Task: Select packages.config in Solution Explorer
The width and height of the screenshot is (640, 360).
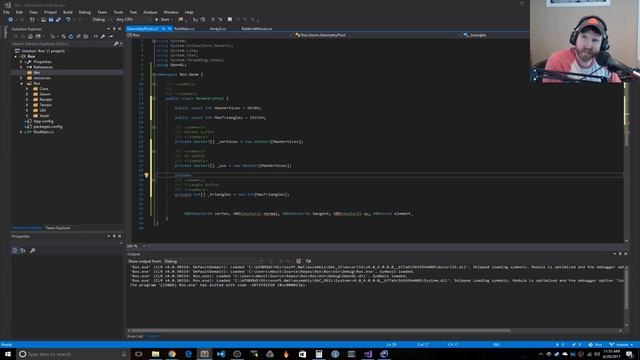Action: click(x=48, y=127)
